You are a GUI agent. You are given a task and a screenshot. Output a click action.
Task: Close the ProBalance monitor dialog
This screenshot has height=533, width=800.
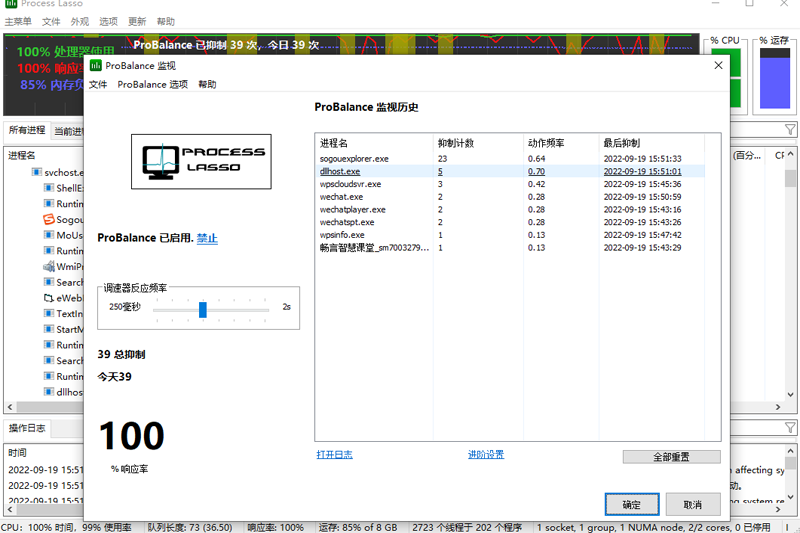tap(717, 65)
